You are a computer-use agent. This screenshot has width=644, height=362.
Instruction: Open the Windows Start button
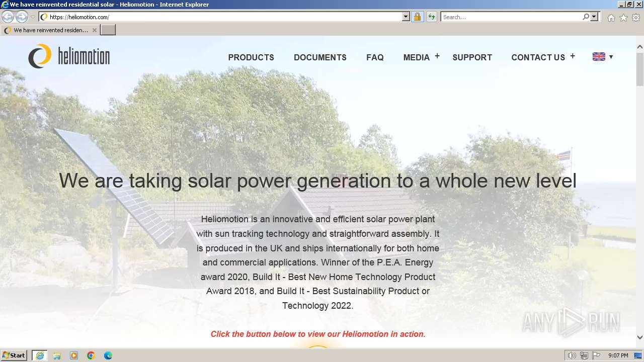coord(14,355)
